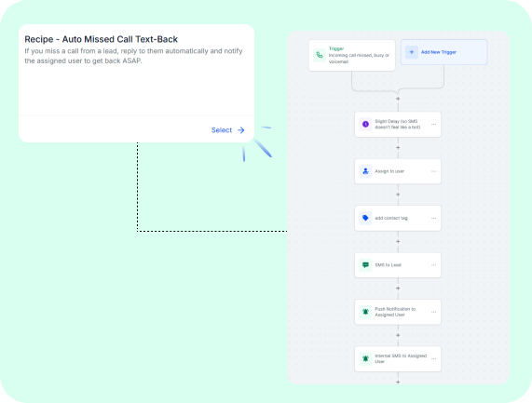Click the Internal SMS to Assigned User icon
This screenshot has width=532, height=403.
click(x=365, y=358)
